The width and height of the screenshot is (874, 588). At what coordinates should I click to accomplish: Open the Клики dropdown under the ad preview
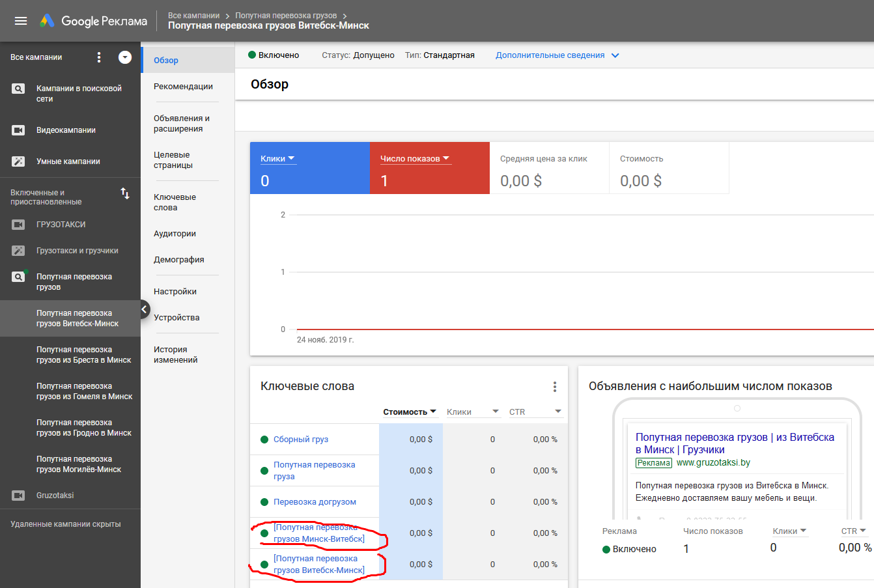pos(790,531)
